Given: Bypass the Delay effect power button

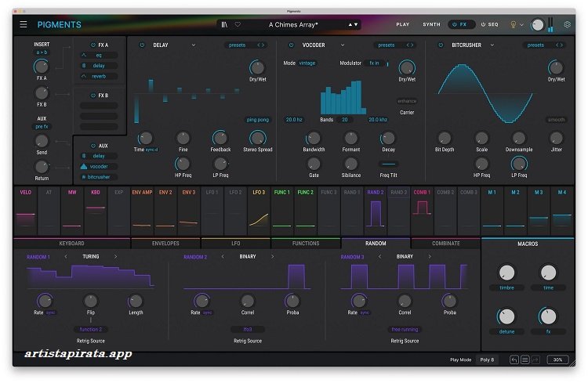Looking at the screenshot, I should click(x=142, y=45).
